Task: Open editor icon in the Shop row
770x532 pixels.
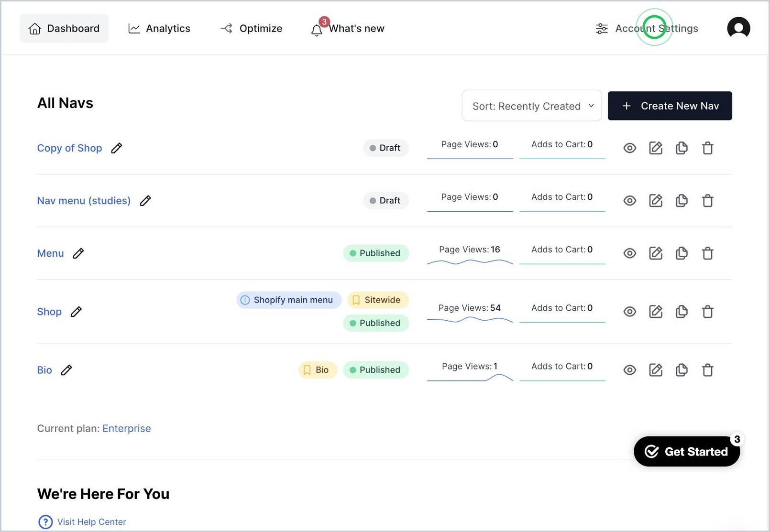Action: 656,312
